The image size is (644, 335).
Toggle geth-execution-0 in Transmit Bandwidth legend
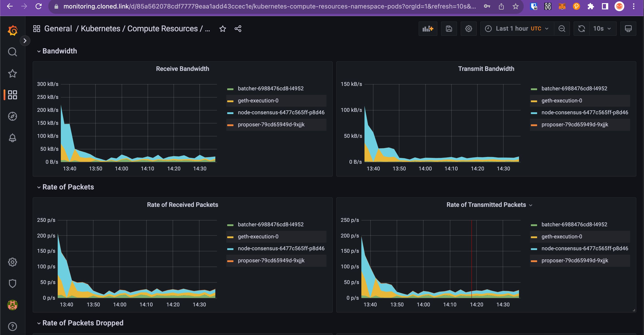point(562,100)
